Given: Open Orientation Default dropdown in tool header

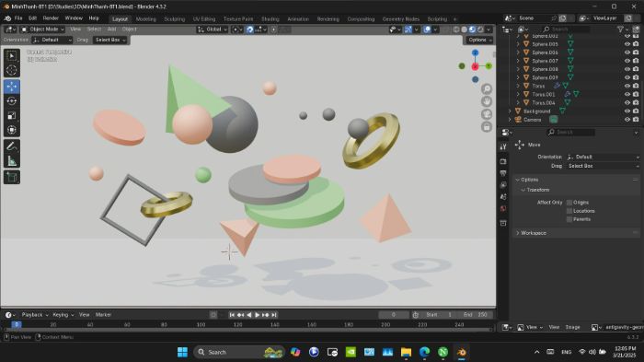Looking at the screenshot, I should (x=52, y=40).
